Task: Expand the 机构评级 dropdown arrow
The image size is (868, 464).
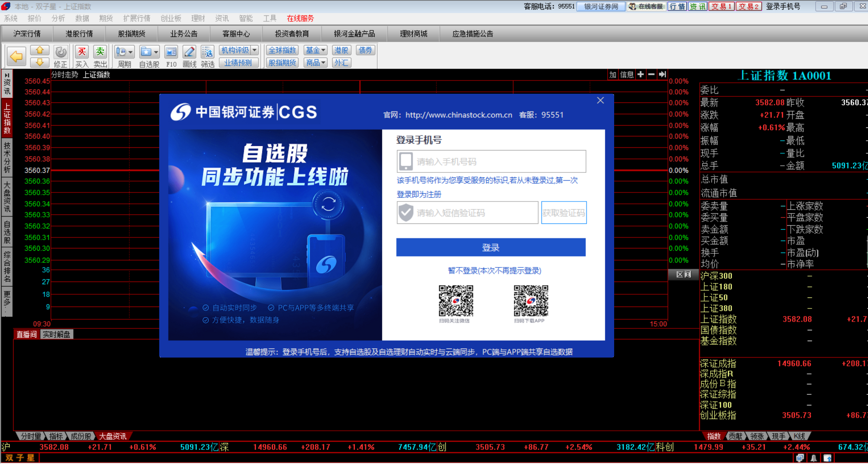Action: [x=254, y=50]
